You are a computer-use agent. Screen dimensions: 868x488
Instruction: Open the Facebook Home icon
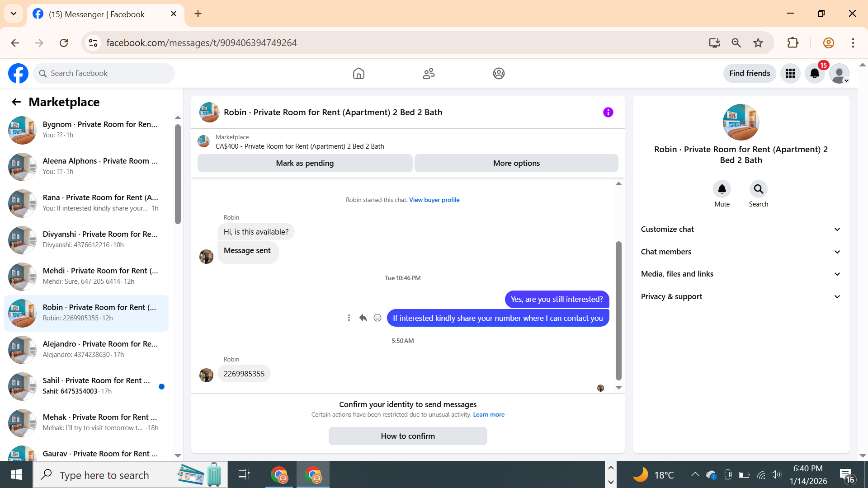[x=359, y=73]
